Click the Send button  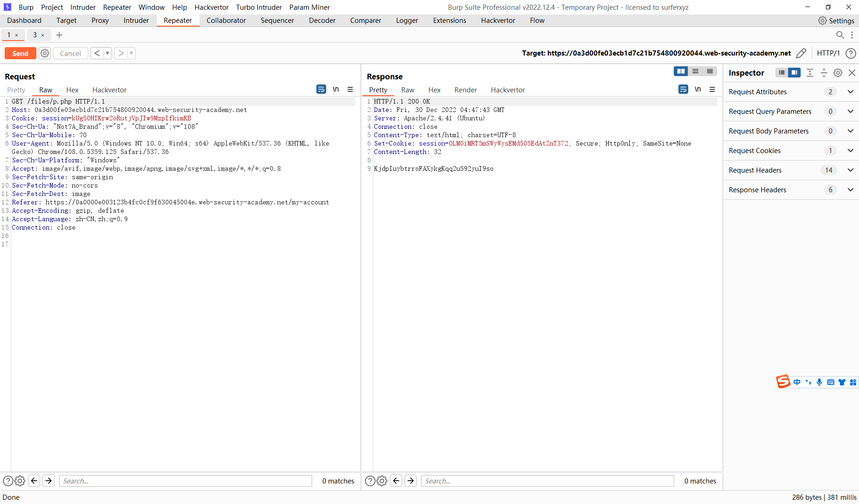pyautogui.click(x=21, y=53)
